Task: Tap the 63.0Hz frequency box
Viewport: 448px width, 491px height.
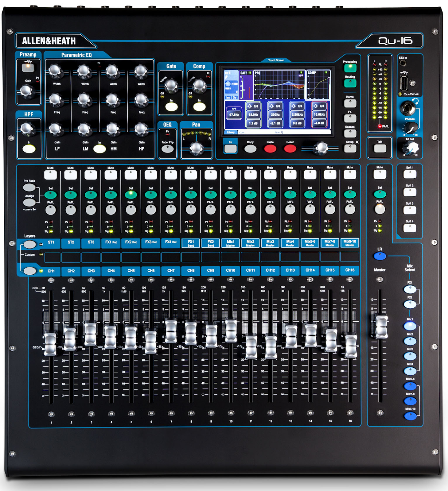Action: click(x=253, y=115)
